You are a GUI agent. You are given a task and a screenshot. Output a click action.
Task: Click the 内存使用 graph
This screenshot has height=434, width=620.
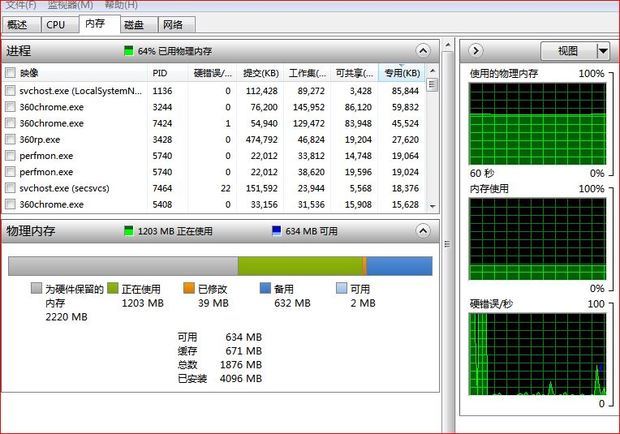click(x=537, y=239)
